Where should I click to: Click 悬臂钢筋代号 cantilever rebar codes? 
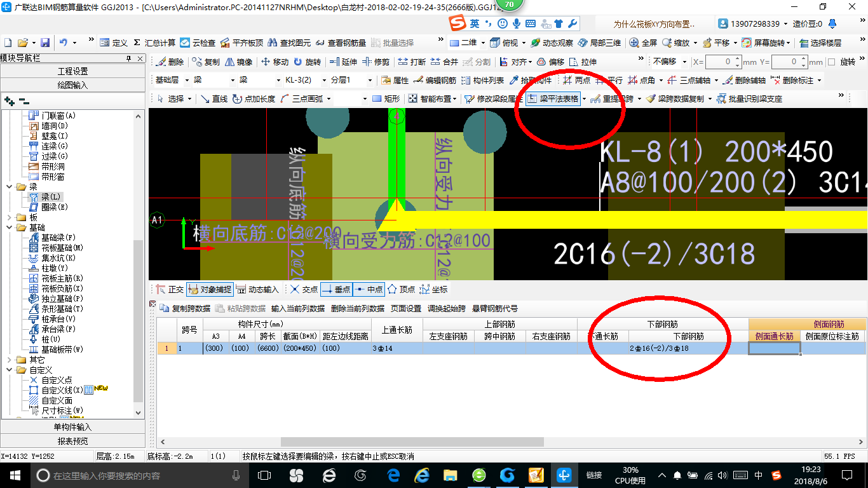[x=494, y=309]
